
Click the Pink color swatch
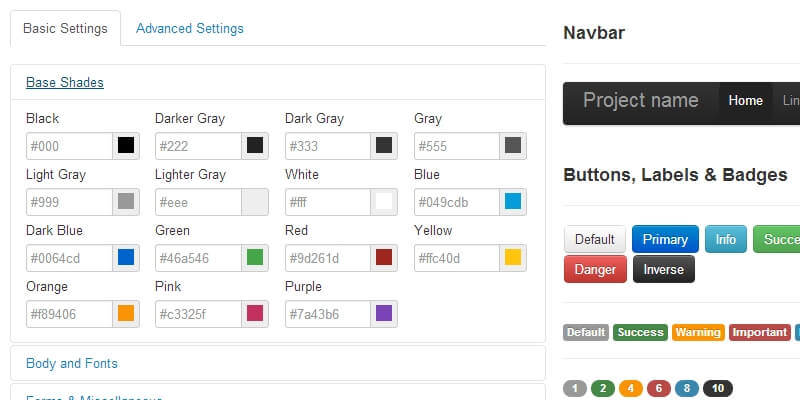pos(255,314)
